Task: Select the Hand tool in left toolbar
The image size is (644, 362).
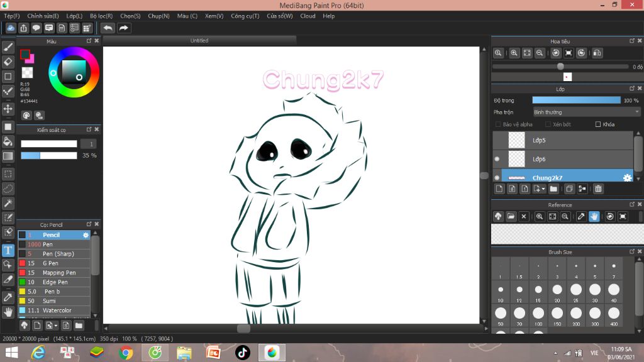Action: (x=8, y=312)
